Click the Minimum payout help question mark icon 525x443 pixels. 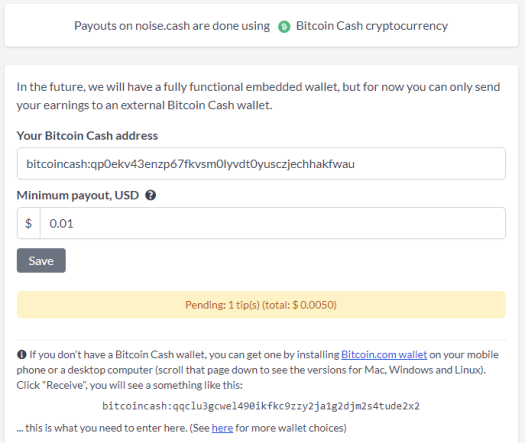pos(150,195)
